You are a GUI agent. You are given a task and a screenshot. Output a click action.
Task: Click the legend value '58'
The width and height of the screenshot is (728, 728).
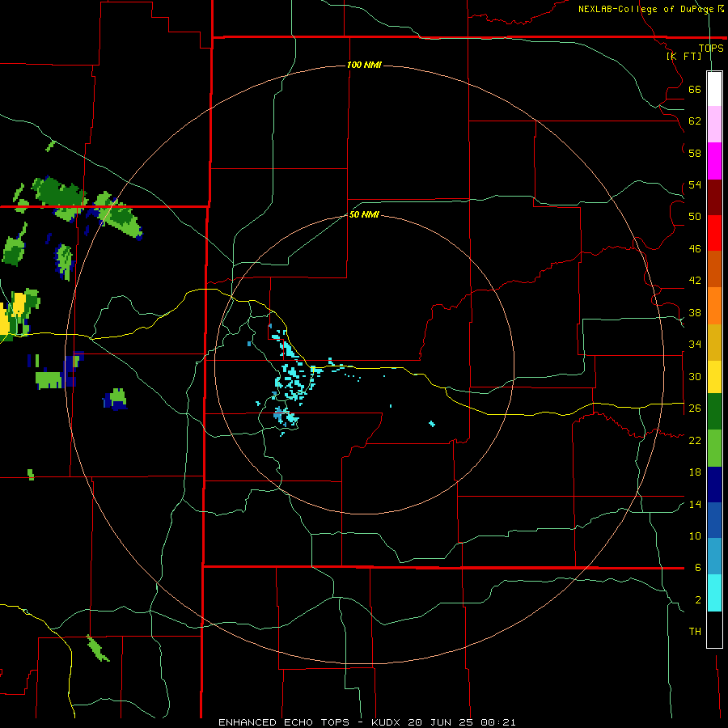[695, 153]
